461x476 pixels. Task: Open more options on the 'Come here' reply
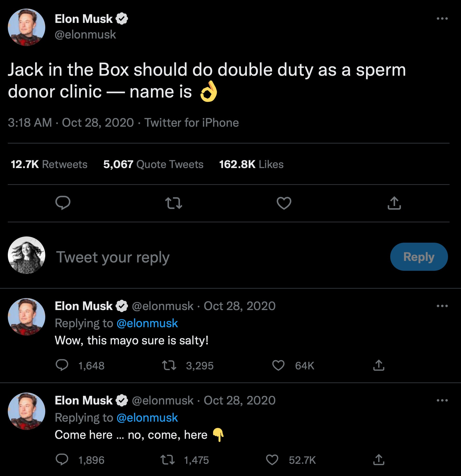click(442, 401)
